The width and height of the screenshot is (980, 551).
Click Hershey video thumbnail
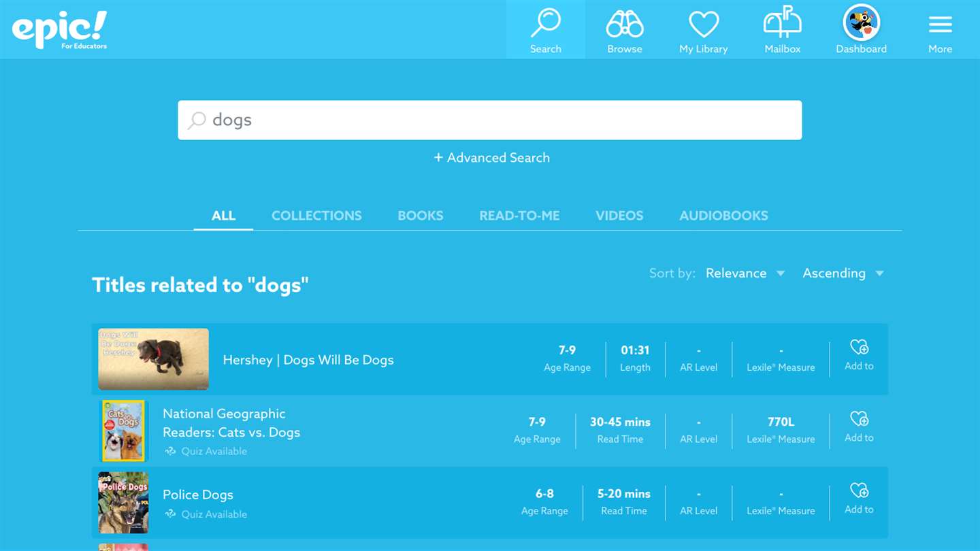click(153, 359)
